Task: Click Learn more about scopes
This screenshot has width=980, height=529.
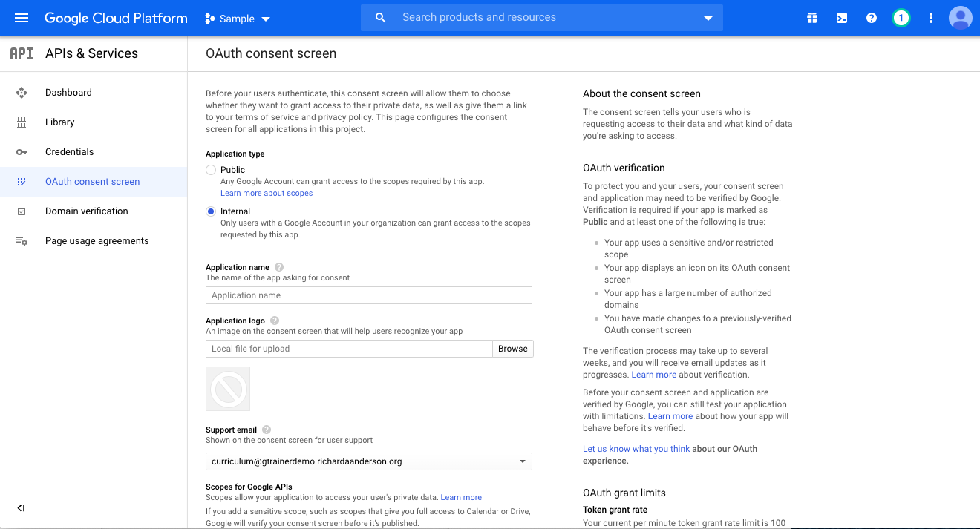Action: pyautogui.click(x=266, y=193)
